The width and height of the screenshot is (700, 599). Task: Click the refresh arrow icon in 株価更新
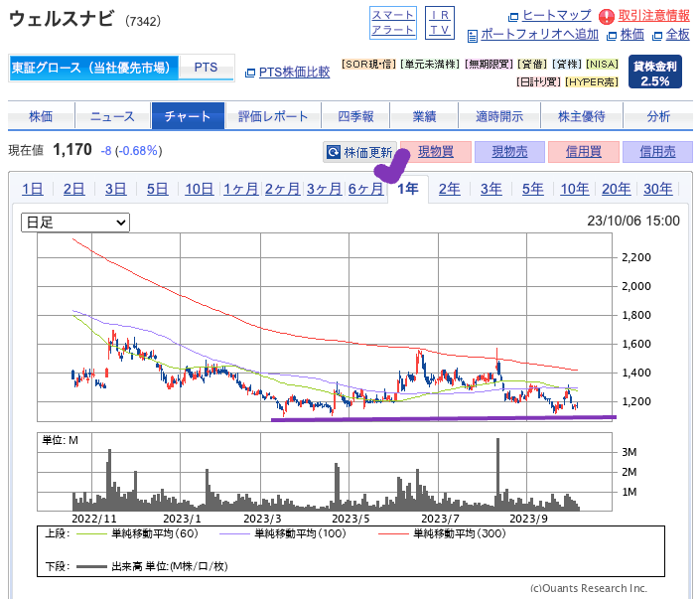(x=334, y=152)
